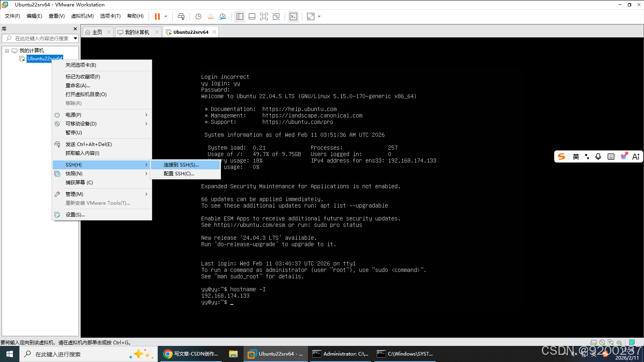Close the library panel with X
Screen dimensions: 644x362
point(75,29)
